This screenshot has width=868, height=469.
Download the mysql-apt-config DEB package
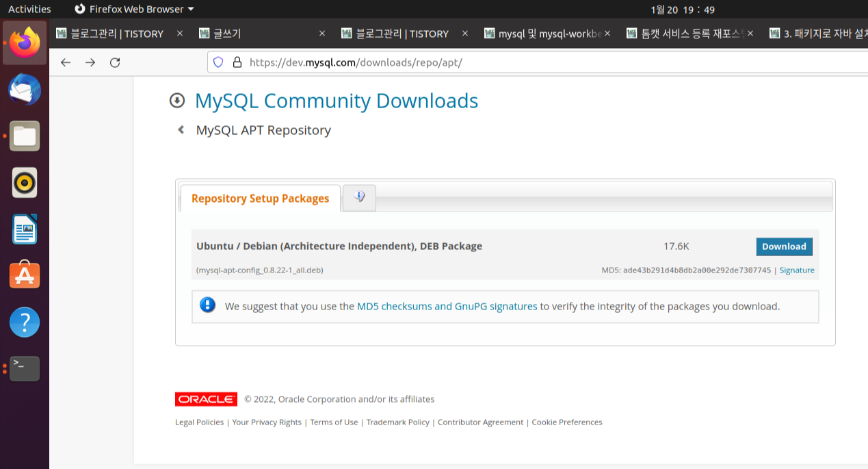click(x=784, y=246)
